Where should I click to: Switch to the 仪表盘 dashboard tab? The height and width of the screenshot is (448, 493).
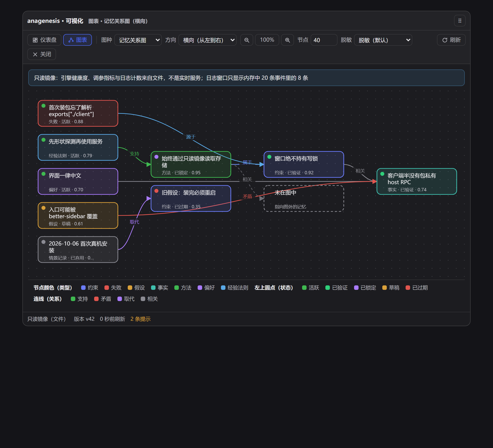[44, 40]
